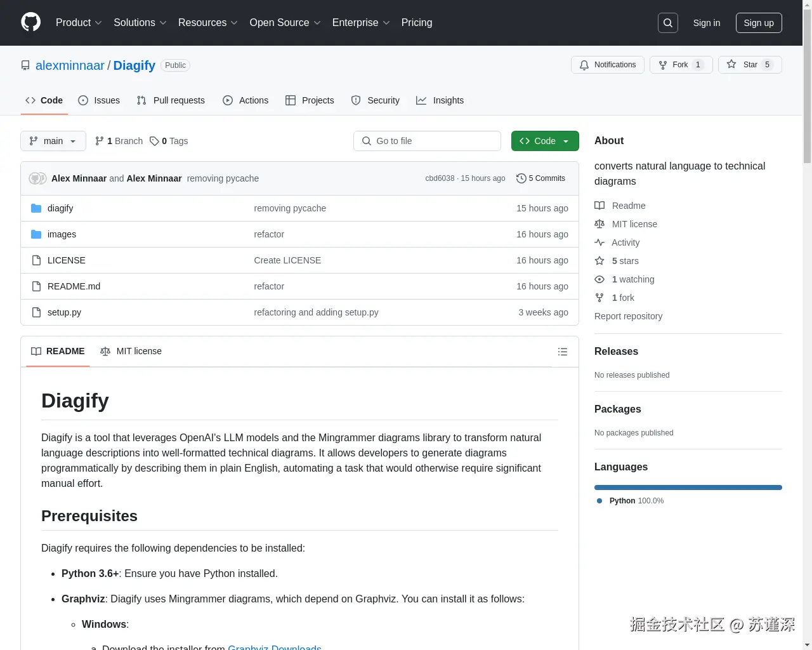This screenshot has height=650, width=812.
Task: Click the Go to file search field
Action: [x=427, y=141]
